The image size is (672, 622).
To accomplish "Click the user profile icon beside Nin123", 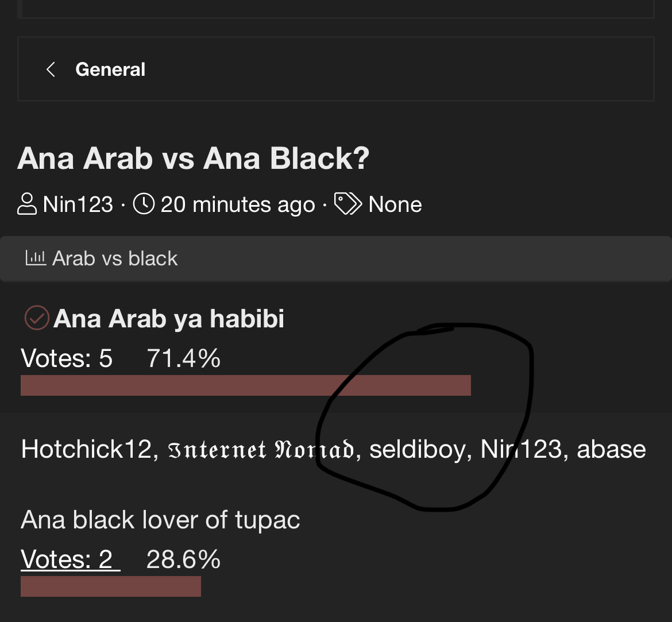I will (26, 204).
